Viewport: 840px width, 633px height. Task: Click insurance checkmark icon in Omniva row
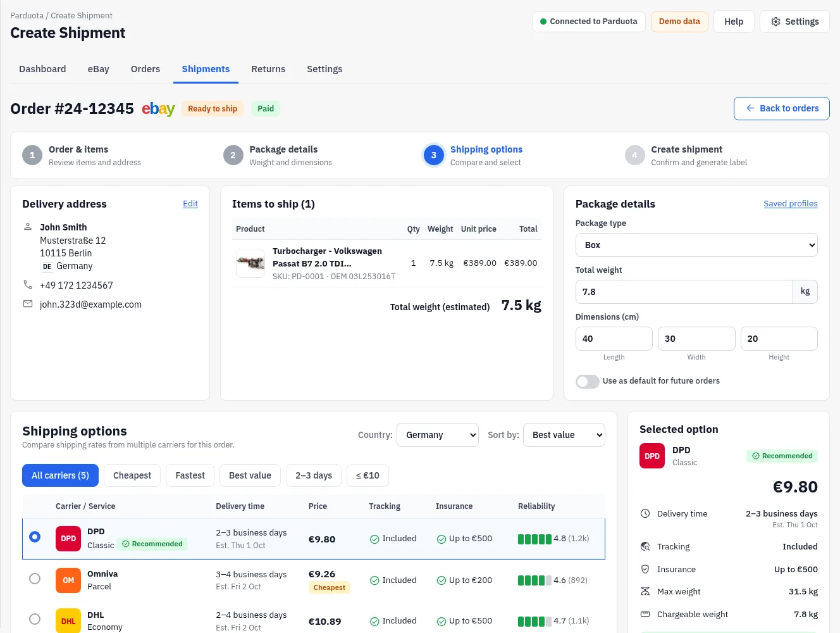pyautogui.click(x=442, y=580)
